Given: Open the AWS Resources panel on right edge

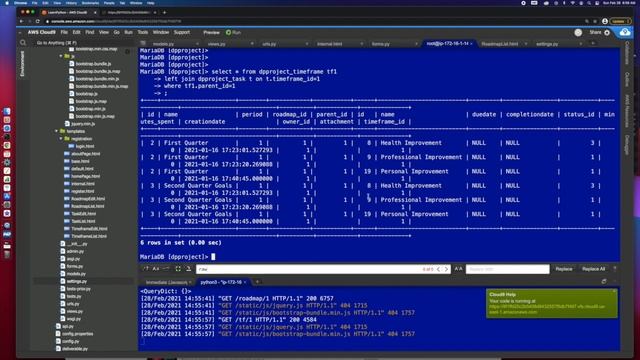Looking at the screenshot, I should coord(627,111).
